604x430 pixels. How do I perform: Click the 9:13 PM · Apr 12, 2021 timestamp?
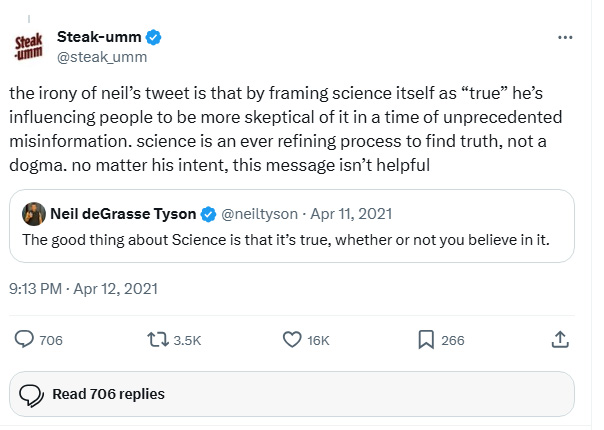tap(83, 289)
